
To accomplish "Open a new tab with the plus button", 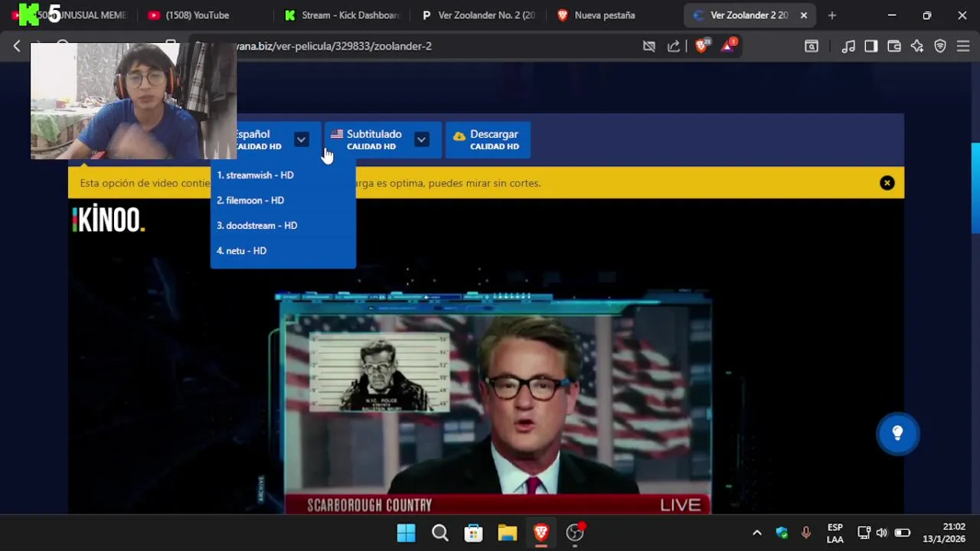I will pyautogui.click(x=832, y=15).
